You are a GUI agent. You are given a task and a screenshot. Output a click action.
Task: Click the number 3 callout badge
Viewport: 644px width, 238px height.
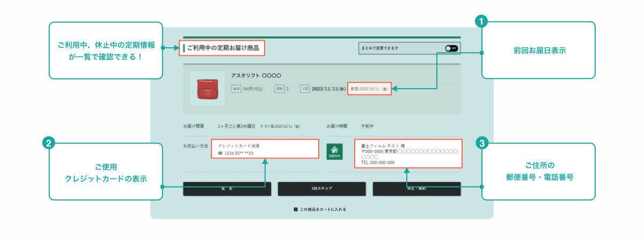[x=482, y=143]
